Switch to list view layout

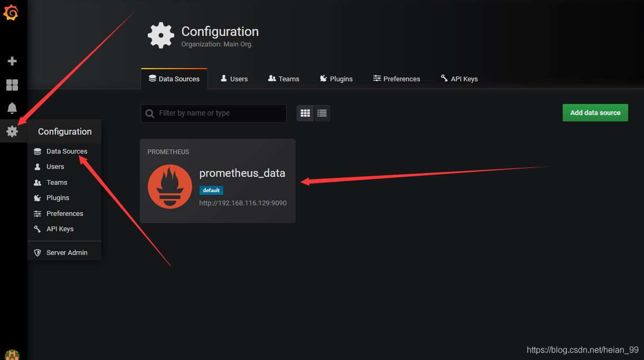(322, 113)
